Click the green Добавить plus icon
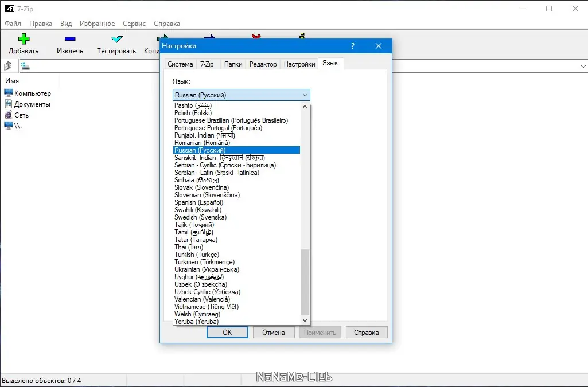 click(x=24, y=38)
